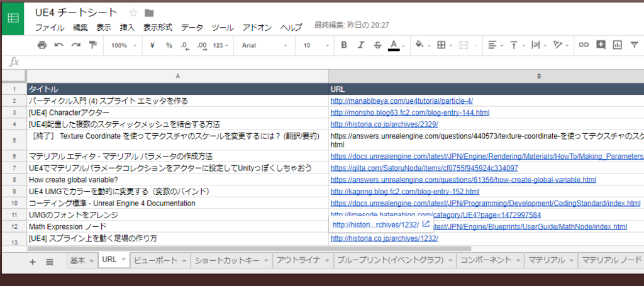Toggle bold formatting
Image resolution: width=644 pixels, height=286 pixels.
344,45
